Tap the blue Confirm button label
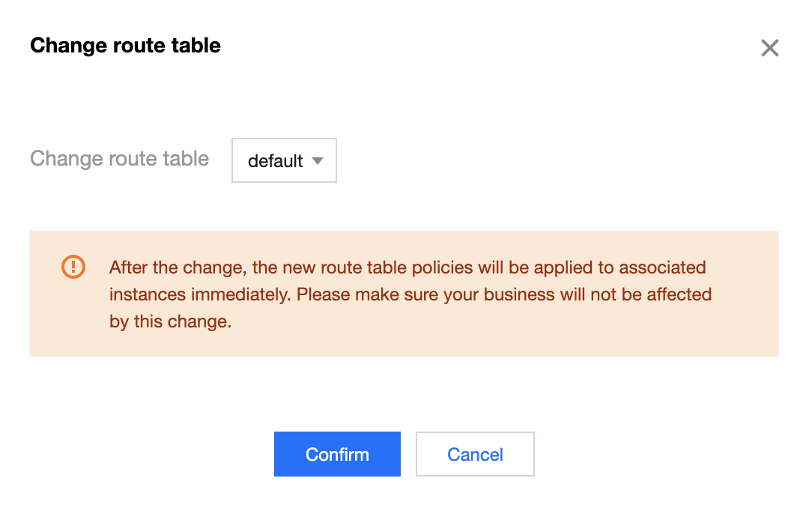Image resolution: width=812 pixels, height=508 pixels. pos(337,455)
